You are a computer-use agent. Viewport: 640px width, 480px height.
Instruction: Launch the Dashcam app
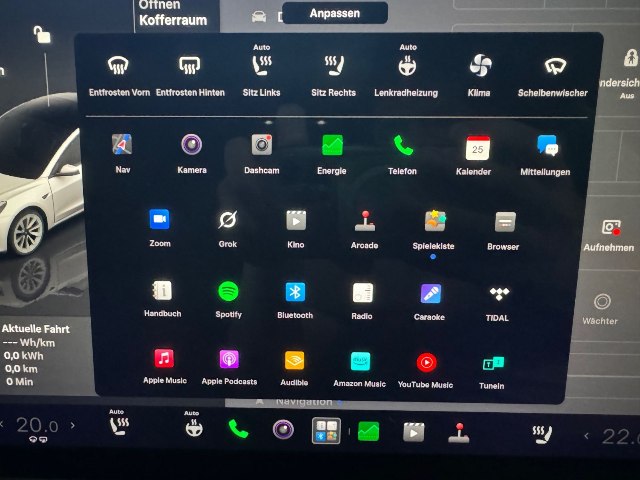pos(262,145)
